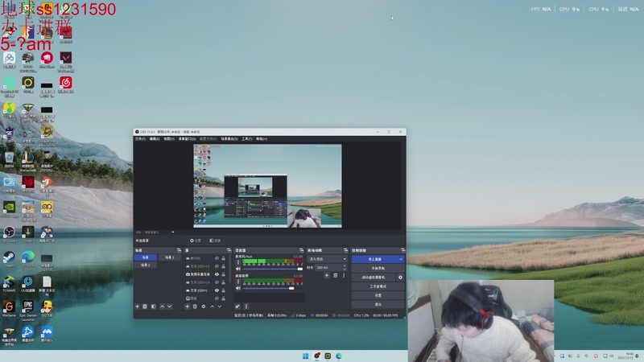
Task: Open Steam desktop shortcut
Action: click(x=9, y=259)
